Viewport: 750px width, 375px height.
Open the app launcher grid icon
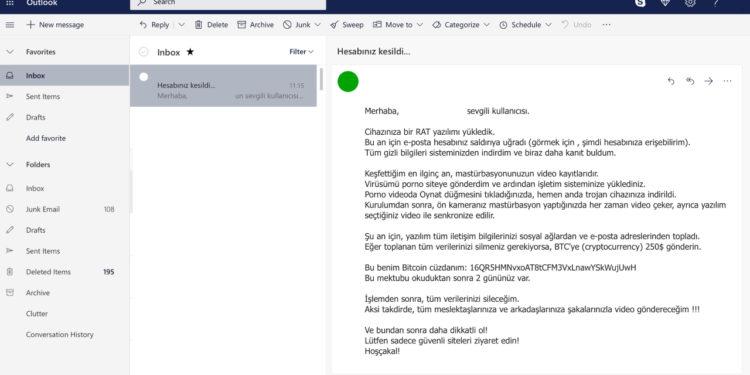(x=10, y=3)
